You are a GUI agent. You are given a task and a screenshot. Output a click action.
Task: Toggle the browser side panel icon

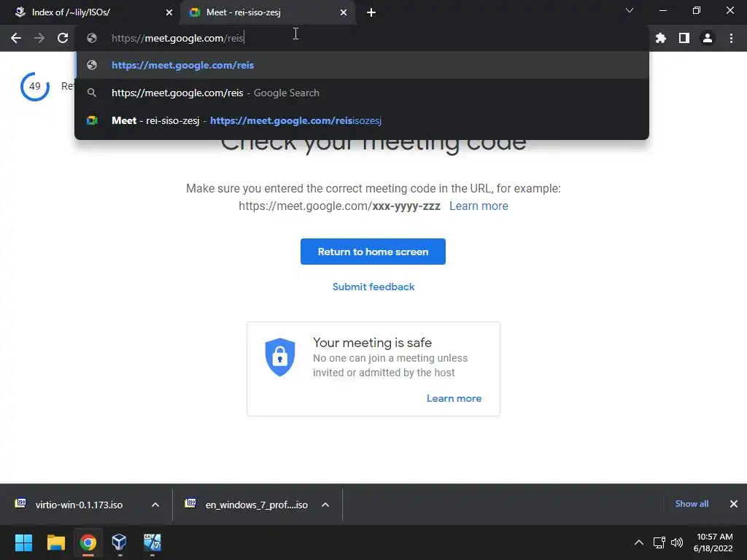click(684, 38)
